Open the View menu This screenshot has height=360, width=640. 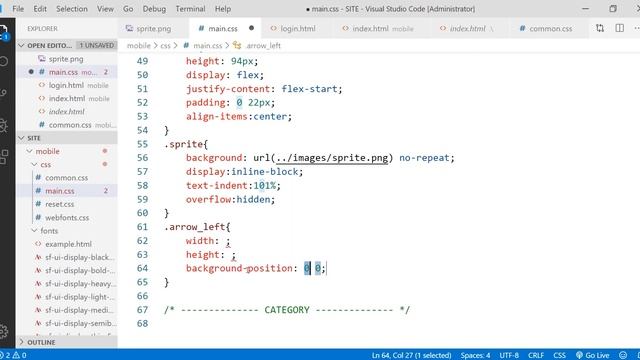pos(105,9)
